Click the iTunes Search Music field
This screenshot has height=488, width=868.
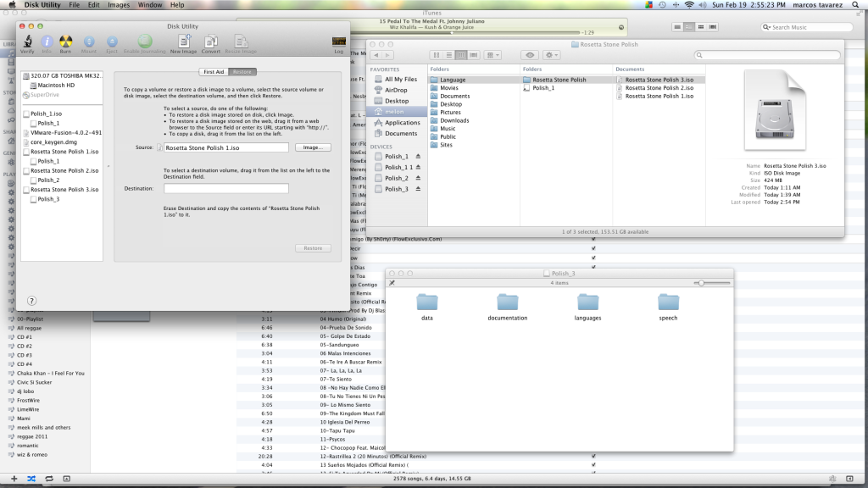[x=807, y=27]
